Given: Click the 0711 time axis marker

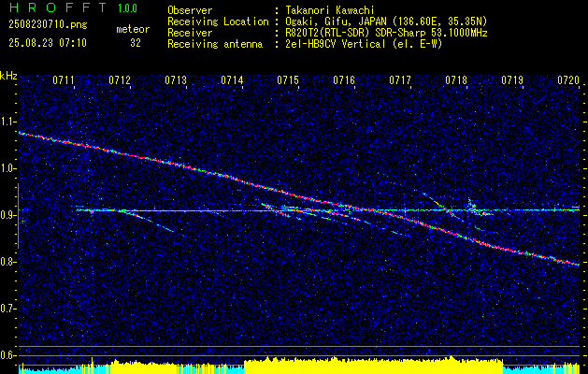Looking at the screenshot, I should point(64,79).
